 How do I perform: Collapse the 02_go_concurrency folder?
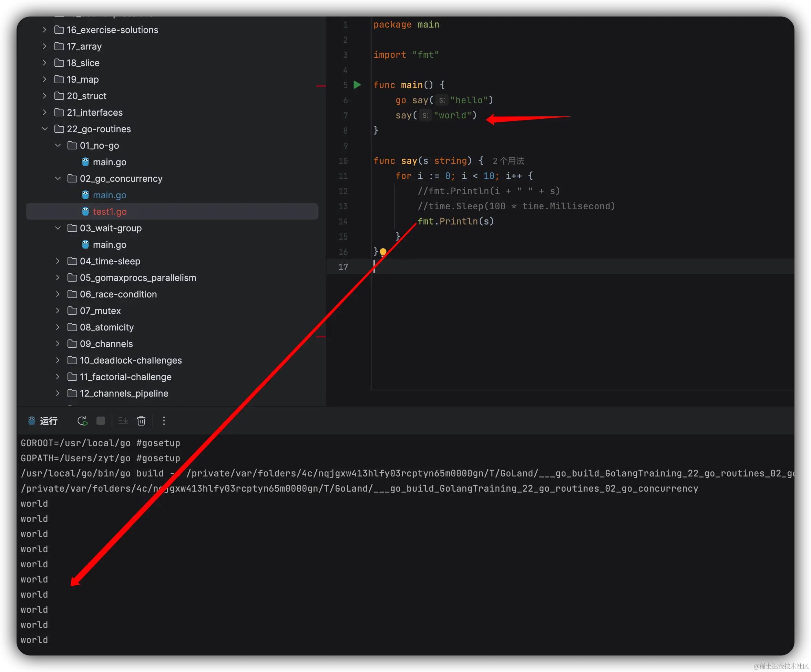58,178
